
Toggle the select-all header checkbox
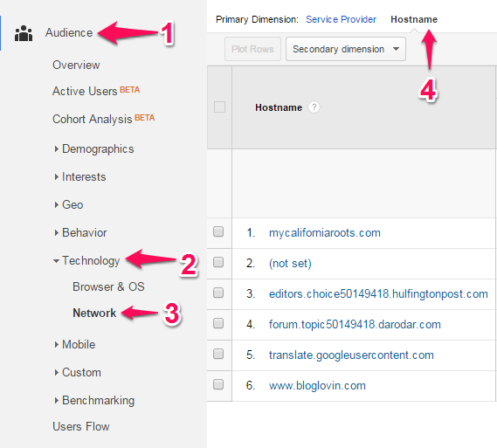219,107
